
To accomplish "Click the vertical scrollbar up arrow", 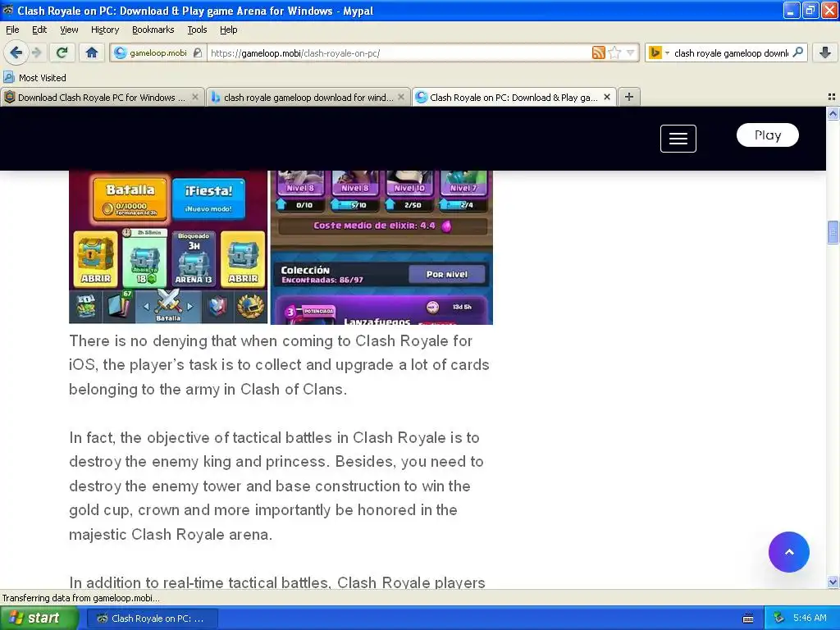I will (833, 113).
